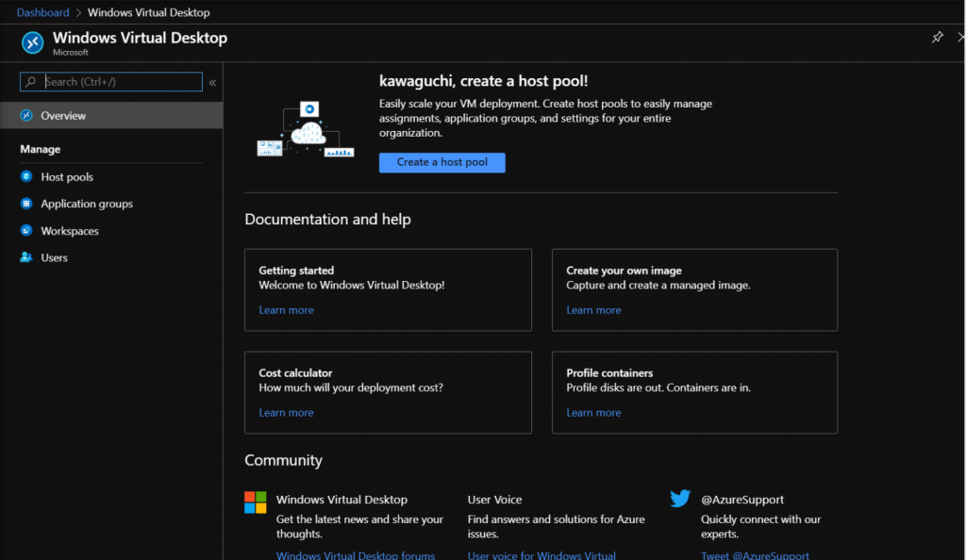Screen dimensions: 966x560
Task: Click the Users sidebar icon
Action: point(26,257)
